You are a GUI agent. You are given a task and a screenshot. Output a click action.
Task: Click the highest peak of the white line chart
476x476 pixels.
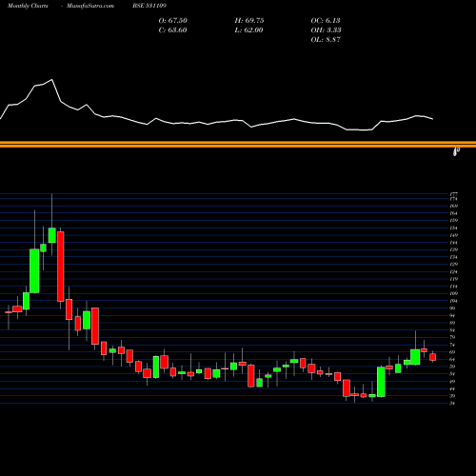(51, 80)
